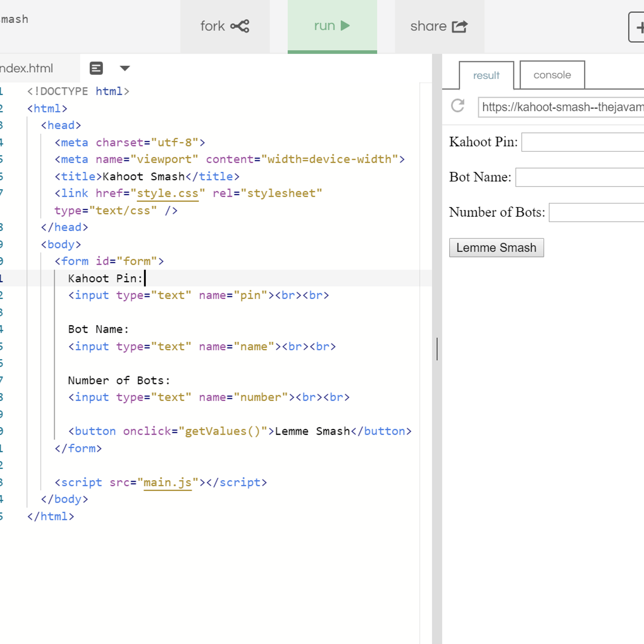Viewport: 644px width, 644px height.
Task: Click the input name="number" code line
Action: point(209,397)
